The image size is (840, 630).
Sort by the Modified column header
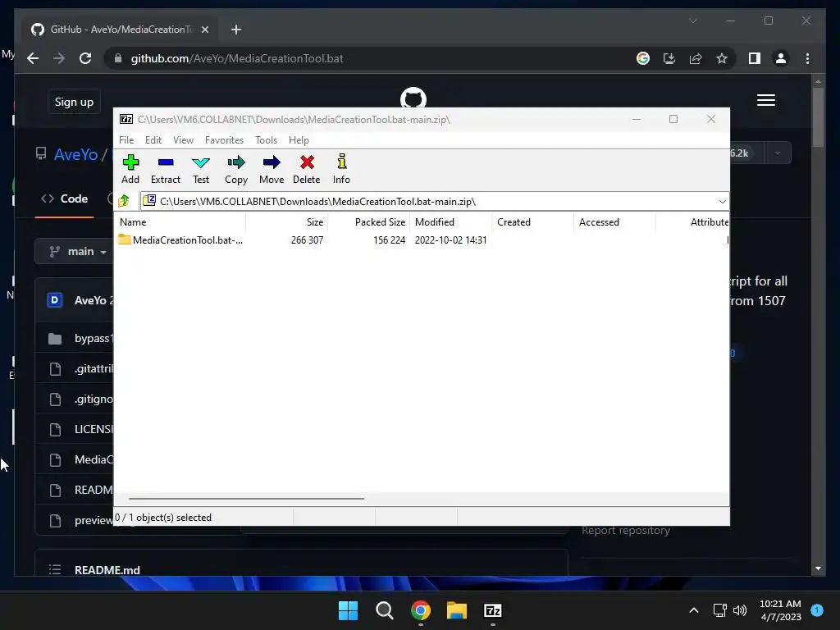451,221
